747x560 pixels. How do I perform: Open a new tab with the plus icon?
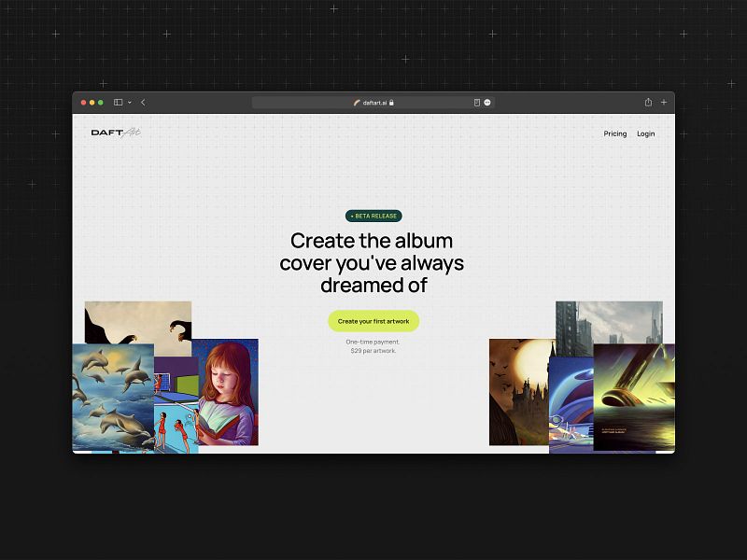[x=664, y=103]
